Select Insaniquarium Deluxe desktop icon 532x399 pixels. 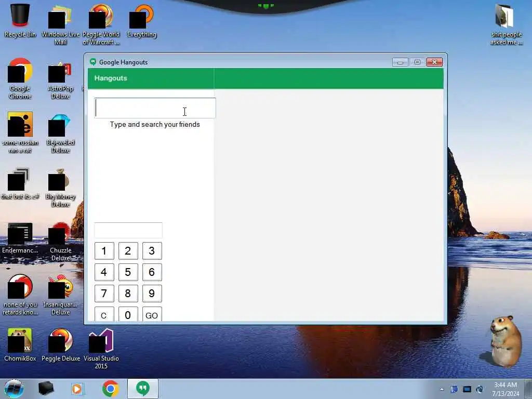point(60,295)
